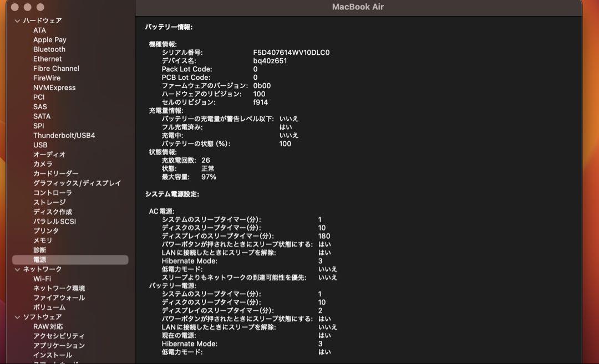The height and width of the screenshot is (364, 599).
Task: Select SAS in the sidebar
Action: [x=40, y=106]
